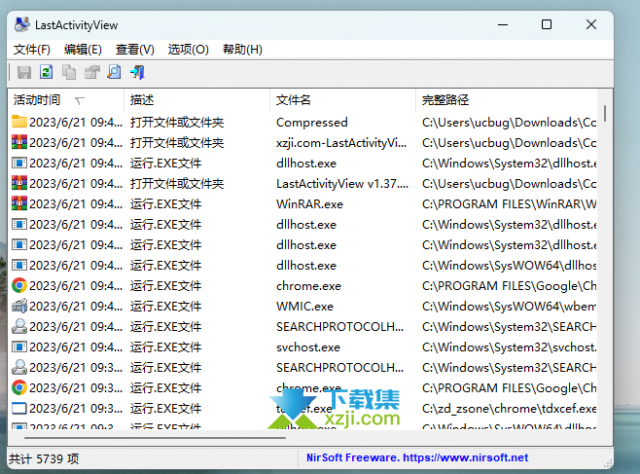This screenshot has height=474, width=640.
Task: Click the icon beside svchost.exe
Action: [19, 347]
